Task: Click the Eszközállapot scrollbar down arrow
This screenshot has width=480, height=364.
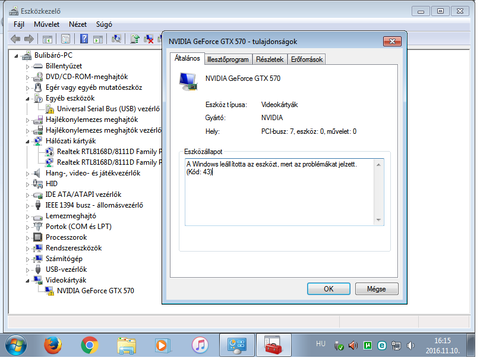Action: 379,220
